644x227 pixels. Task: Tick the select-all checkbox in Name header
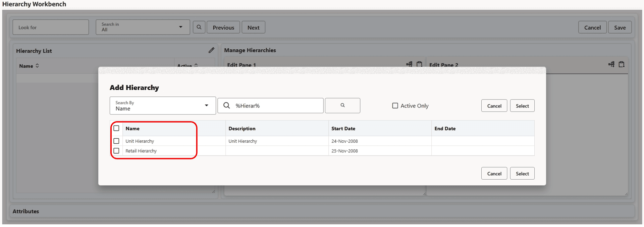(x=116, y=128)
